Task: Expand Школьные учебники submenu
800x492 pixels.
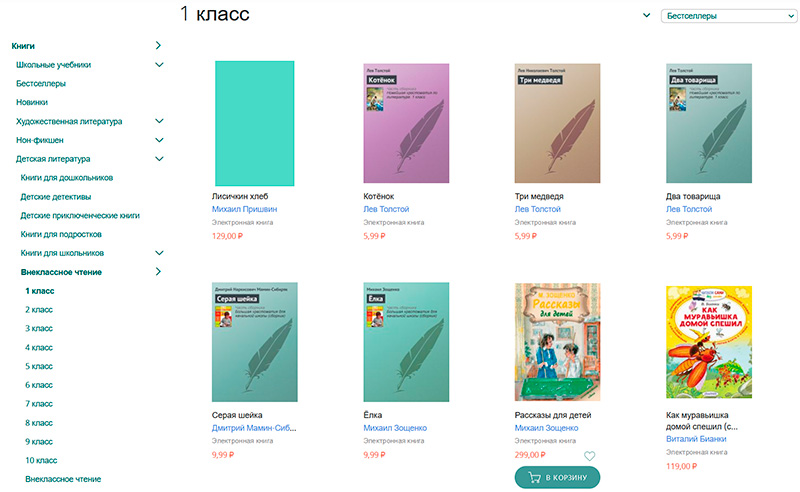Action: (159, 65)
